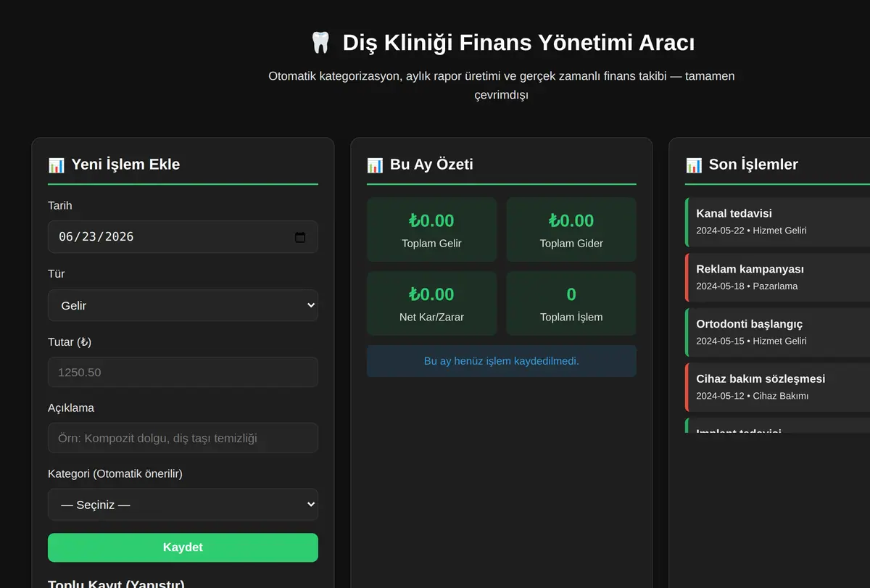Select the Cihaz bakım sözleşmesi transaction
The height and width of the screenshot is (588, 870).
(x=777, y=387)
